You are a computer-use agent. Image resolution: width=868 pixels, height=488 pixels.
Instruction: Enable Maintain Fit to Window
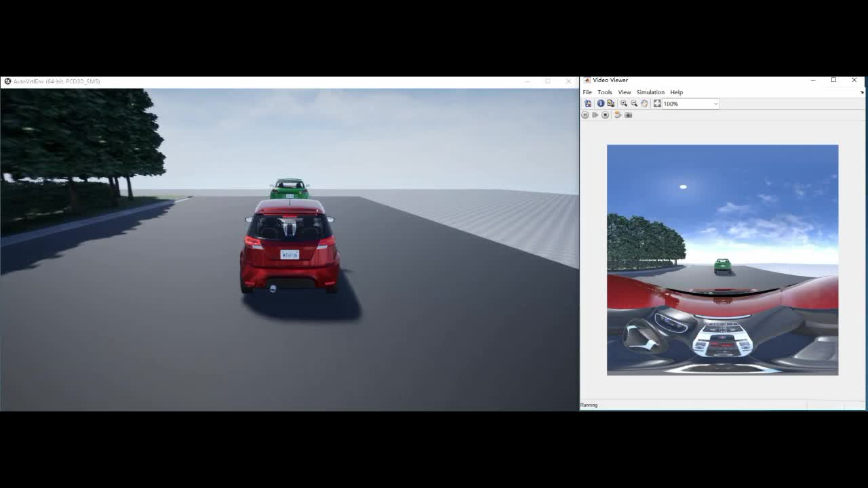[656, 103]
